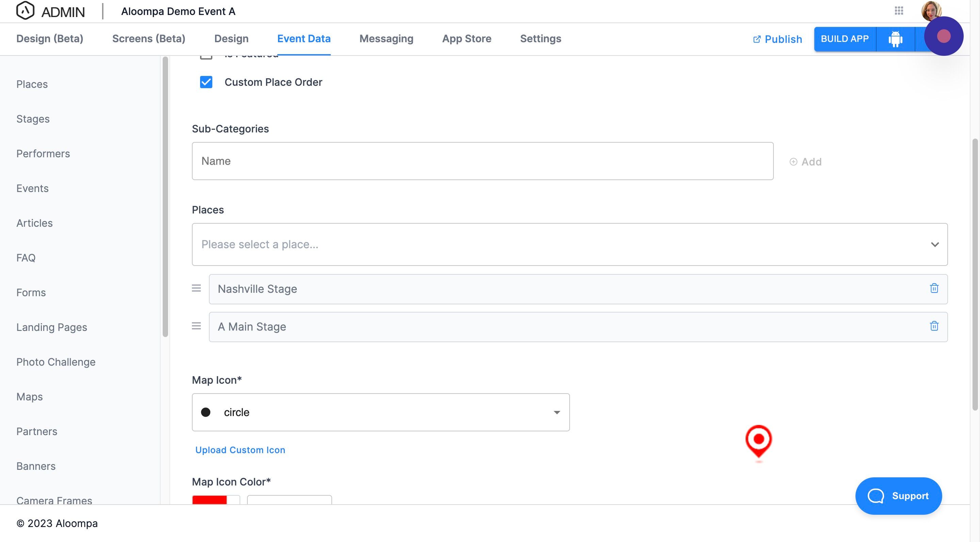980x542 pixels.
Task: Click the BUILD APP button
Action: (x=845, y=39)
